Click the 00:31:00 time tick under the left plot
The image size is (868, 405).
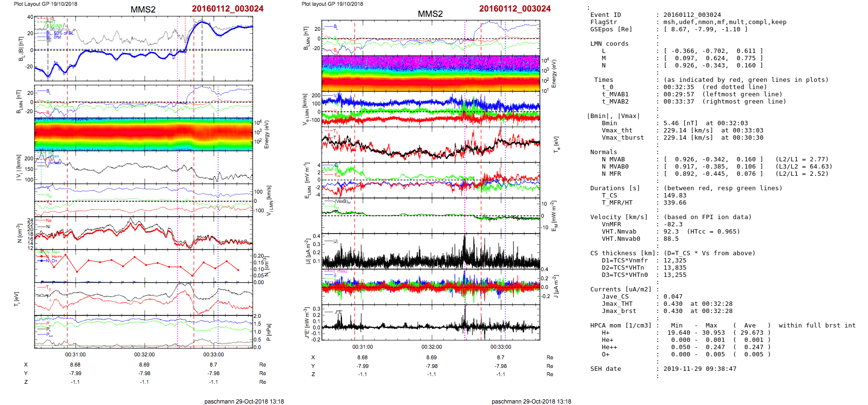76,354
